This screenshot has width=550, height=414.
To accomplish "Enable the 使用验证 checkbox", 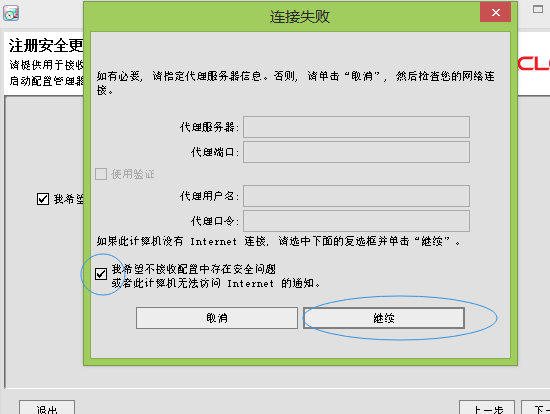I will coord(101,174).
